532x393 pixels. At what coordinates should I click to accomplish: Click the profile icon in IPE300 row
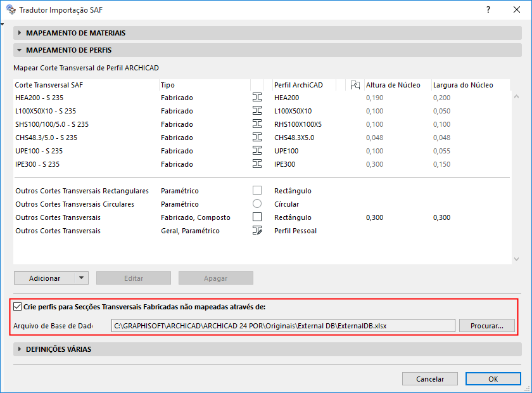point(257,164)
